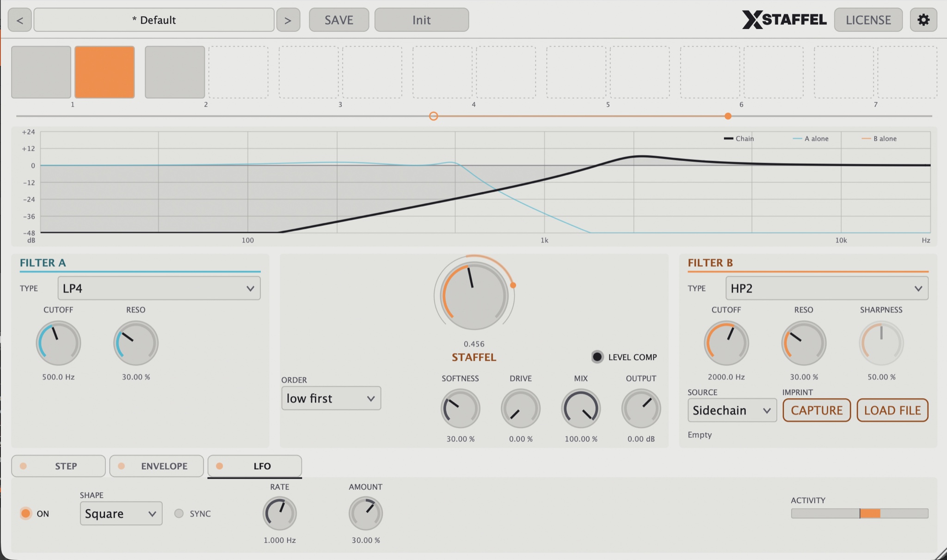Screen dimensions: 947x560
Task: Open the LICENSE button
Action: point(868,20)
